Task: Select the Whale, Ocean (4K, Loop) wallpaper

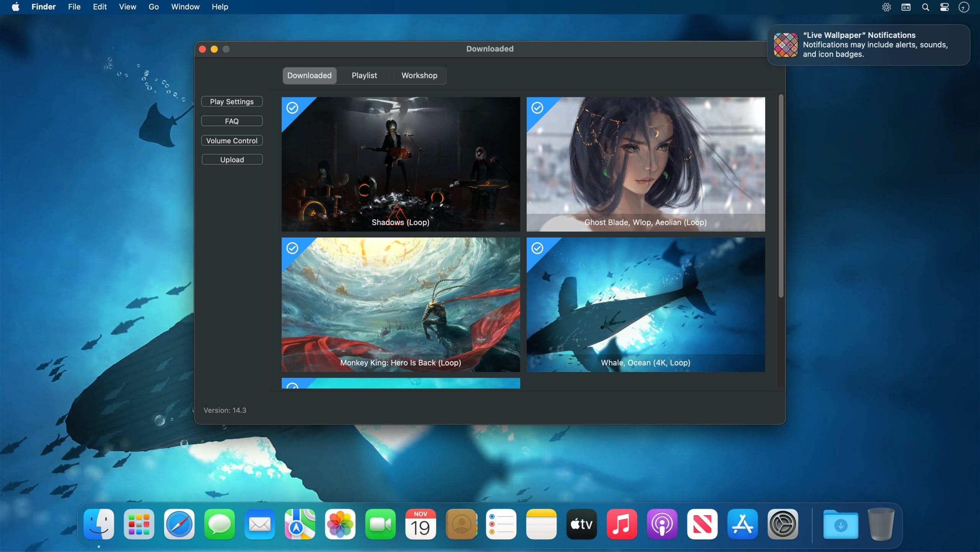Action: pyautogui.click(x=645, y=304)
